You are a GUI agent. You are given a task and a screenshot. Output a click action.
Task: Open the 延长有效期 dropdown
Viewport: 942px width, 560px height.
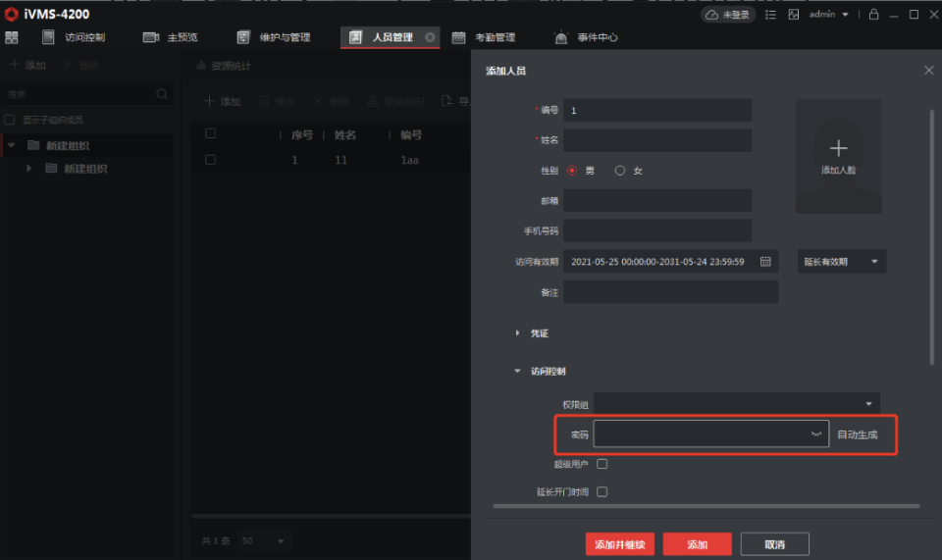coord(841,262)
